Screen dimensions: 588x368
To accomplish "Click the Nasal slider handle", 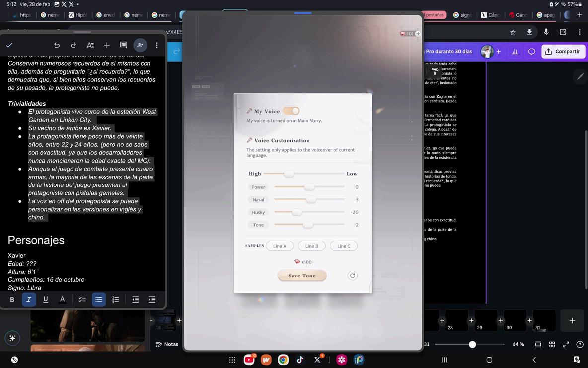I will click(311, 199).
